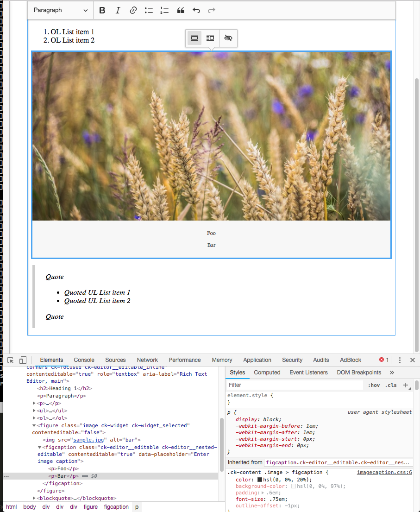Add a new style rule

[x=406, y=385]
